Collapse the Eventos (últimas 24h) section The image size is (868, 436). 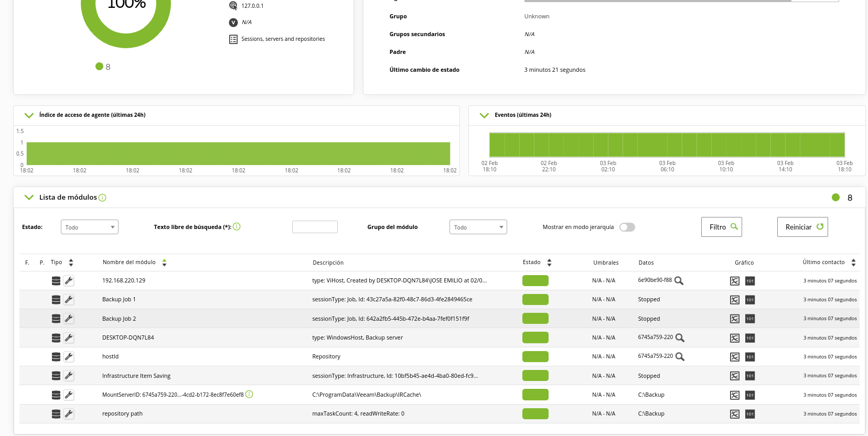pyautogui.click(x=484, y=115)
